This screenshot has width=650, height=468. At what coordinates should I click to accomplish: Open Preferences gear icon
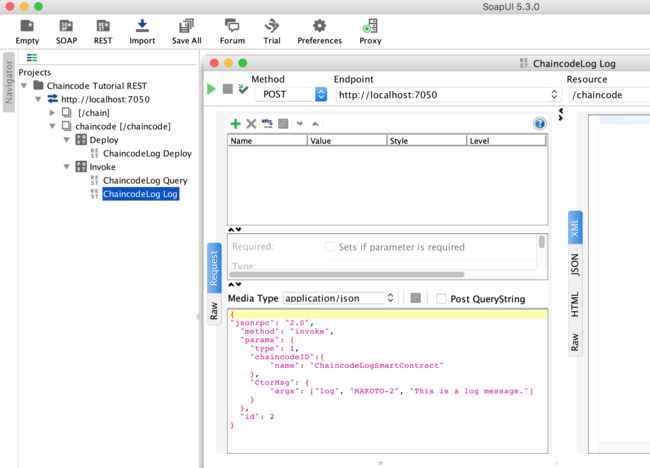(x=319, y=26)
